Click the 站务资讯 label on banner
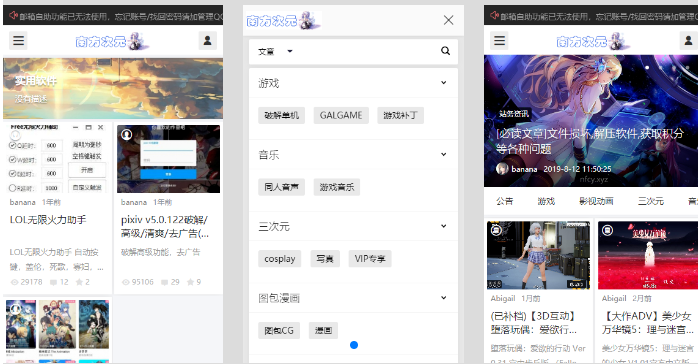 pos(514,113)
